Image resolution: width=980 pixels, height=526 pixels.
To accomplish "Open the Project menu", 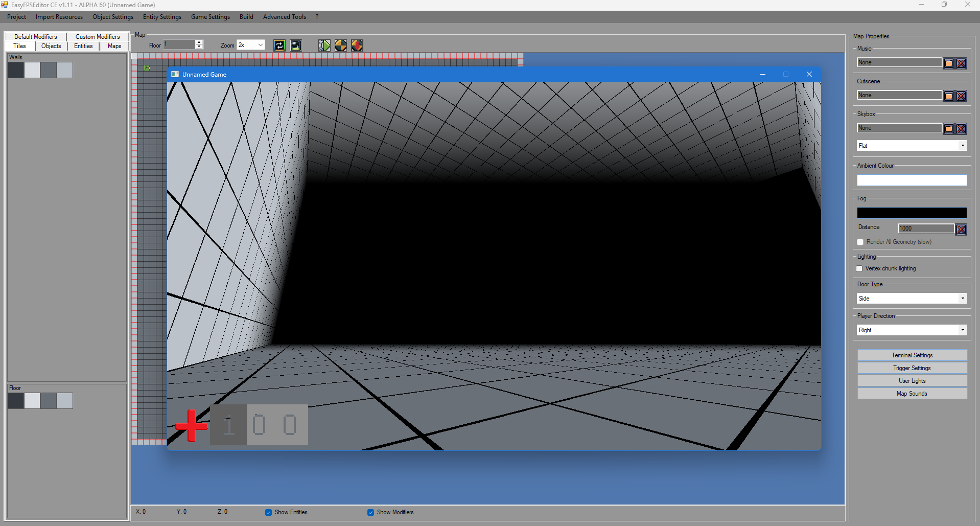I will (x=16, y=17).
